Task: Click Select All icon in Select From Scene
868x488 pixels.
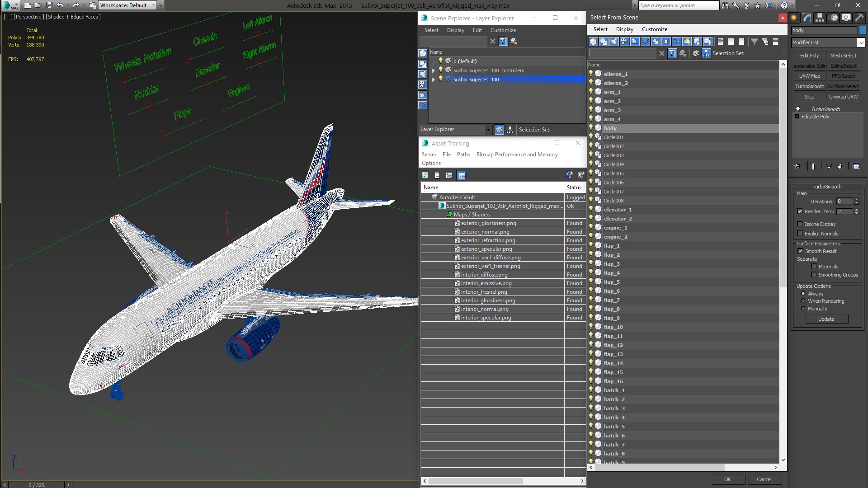Action: (721, 42)
